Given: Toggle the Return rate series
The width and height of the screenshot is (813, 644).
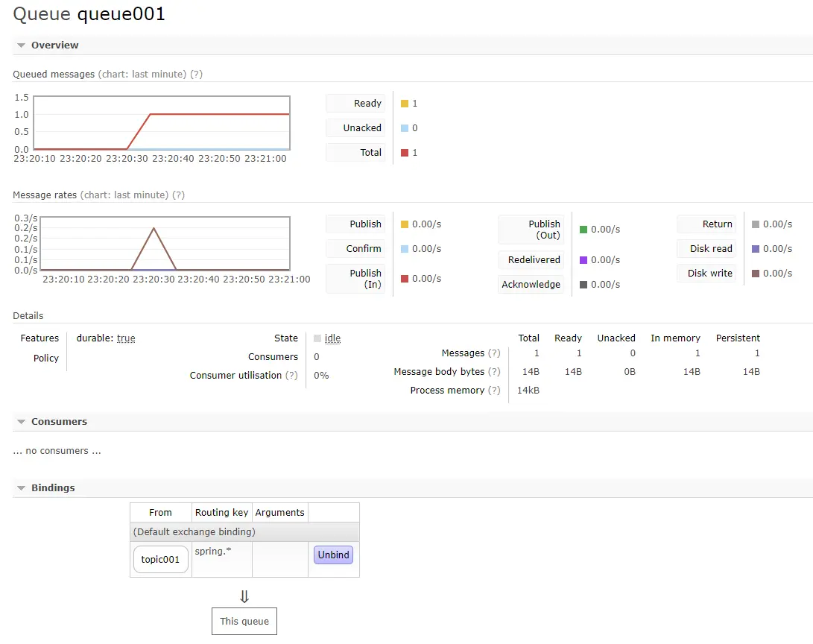Looking at the screenshot, I should [x=706, y=224].
